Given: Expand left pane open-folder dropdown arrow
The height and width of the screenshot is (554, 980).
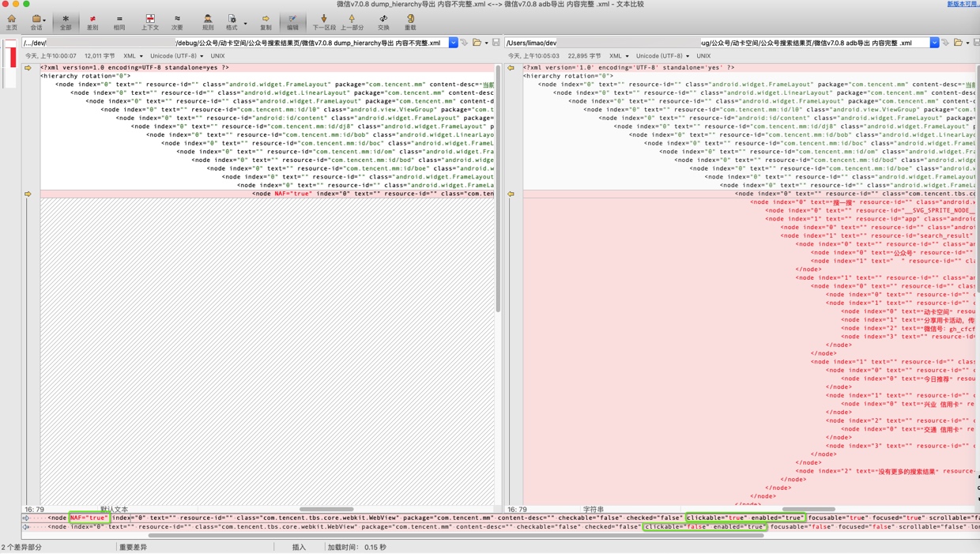Looking at the screenshot, I should click(486, 43).
